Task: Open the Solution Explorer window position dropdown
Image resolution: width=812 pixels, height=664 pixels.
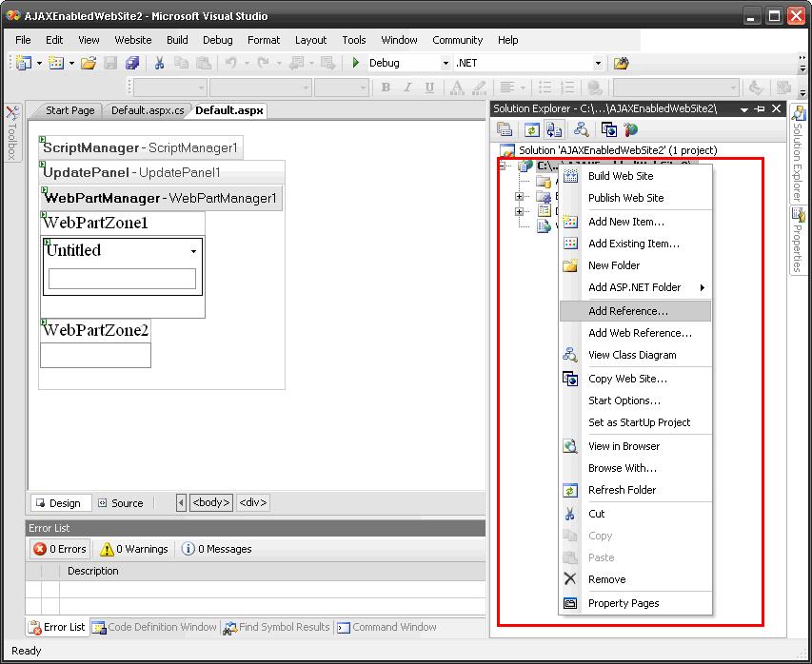Action: [744, 109]
